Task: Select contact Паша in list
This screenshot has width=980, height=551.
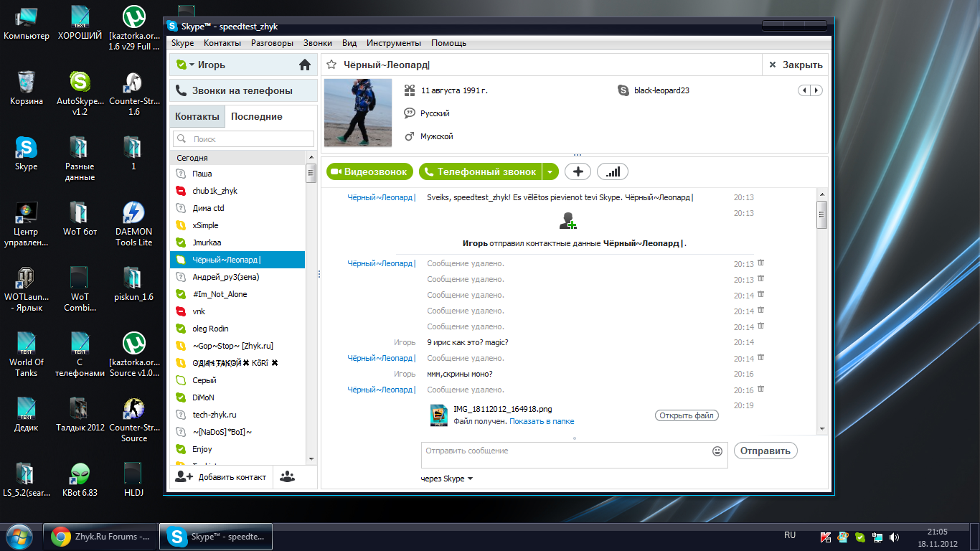Action: pos(237,174)
